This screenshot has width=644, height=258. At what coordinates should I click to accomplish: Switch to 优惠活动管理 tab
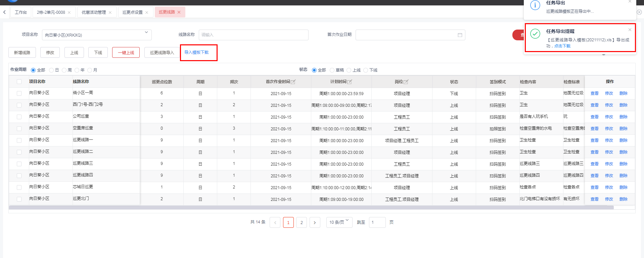click(x=94, y=12)
